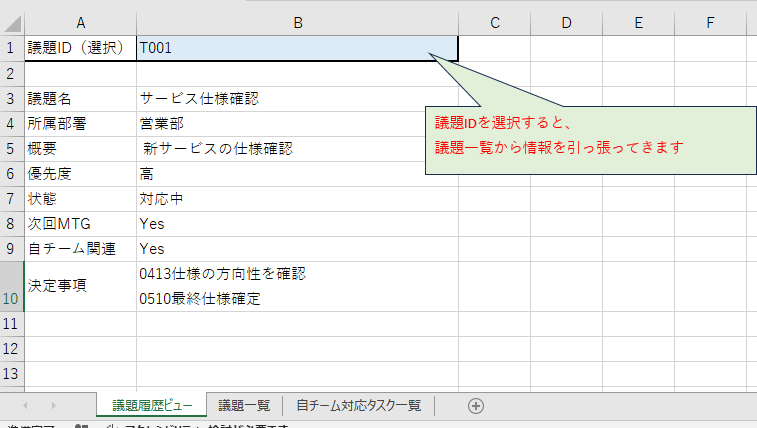Screen dimensions: 757x428
Task: Open the T001 議題ID selection cell
Action: [297, 48]
